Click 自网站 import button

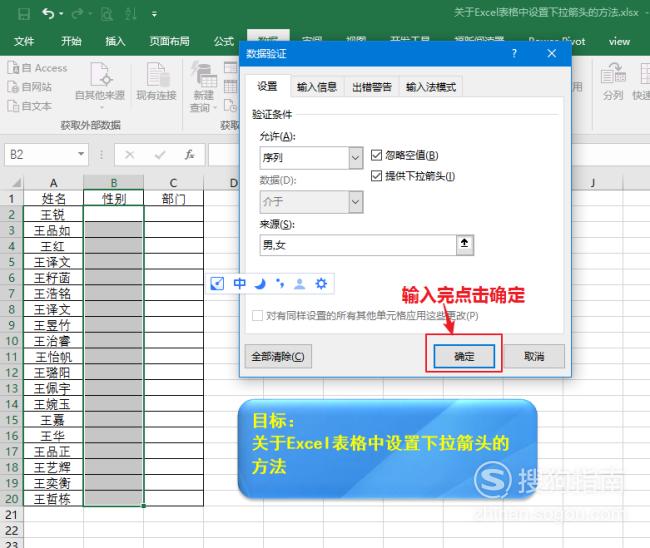30,87
